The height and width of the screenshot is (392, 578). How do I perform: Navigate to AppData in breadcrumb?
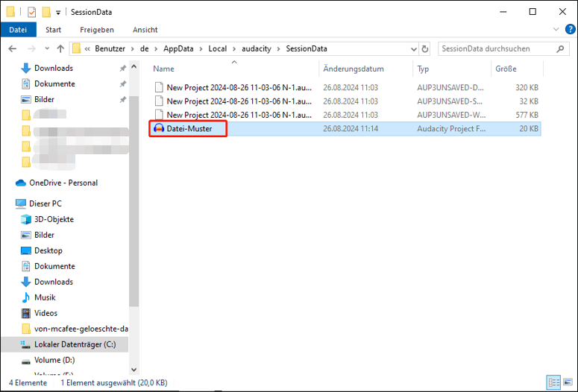point(178,48)
